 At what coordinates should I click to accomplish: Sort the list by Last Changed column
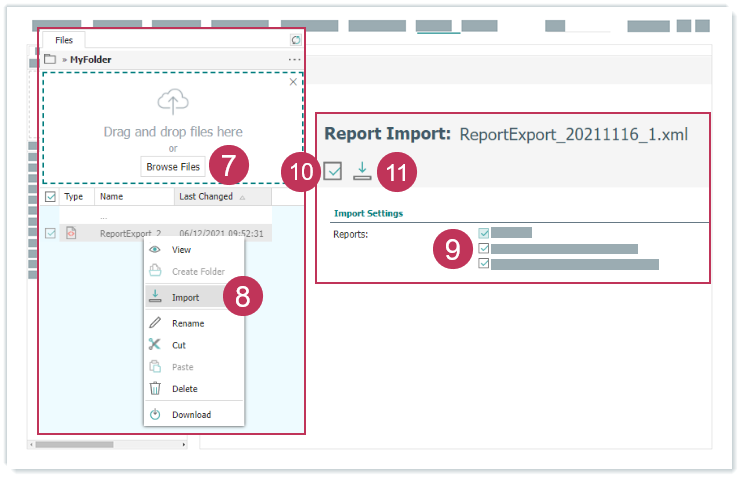(x=206, y=198)
